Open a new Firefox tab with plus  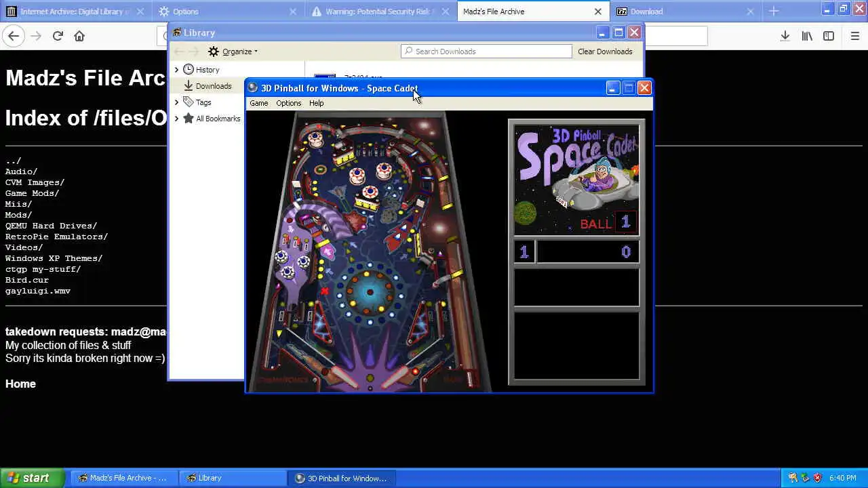pos(774,11)
